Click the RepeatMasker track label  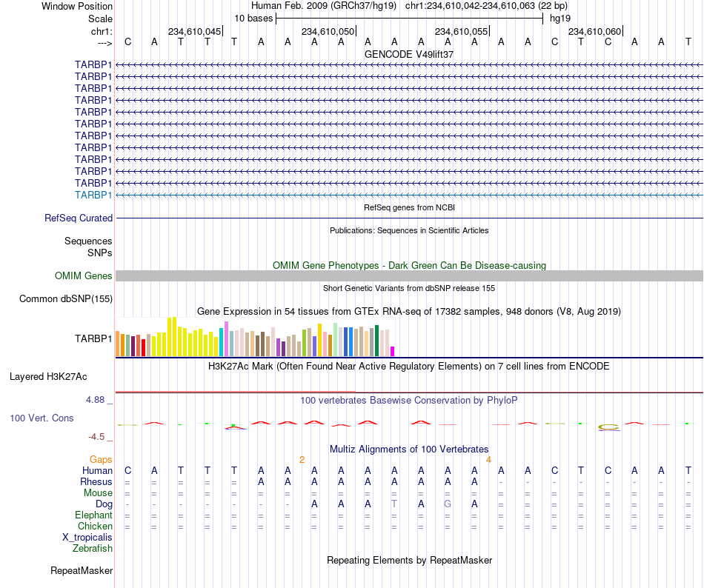(82, 570)
